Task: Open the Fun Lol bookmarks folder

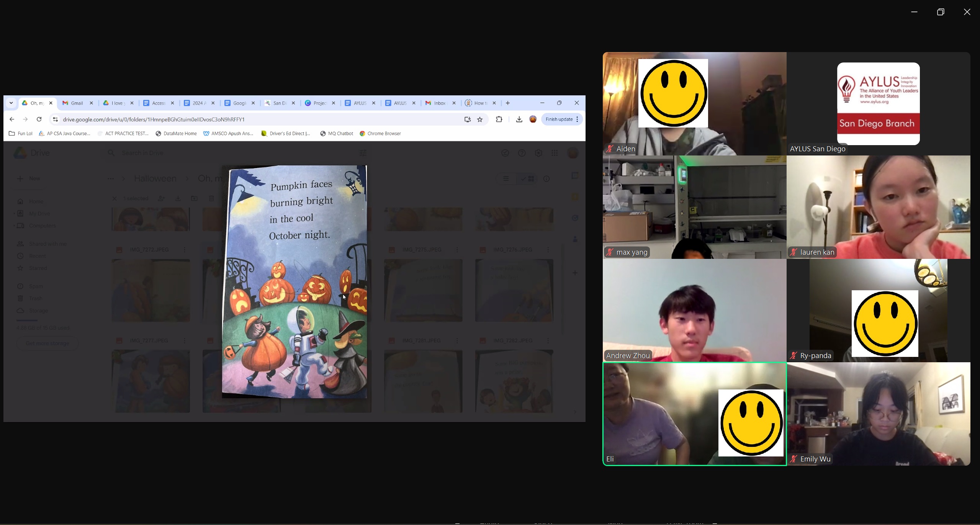Action: click(x=21, y=134)
